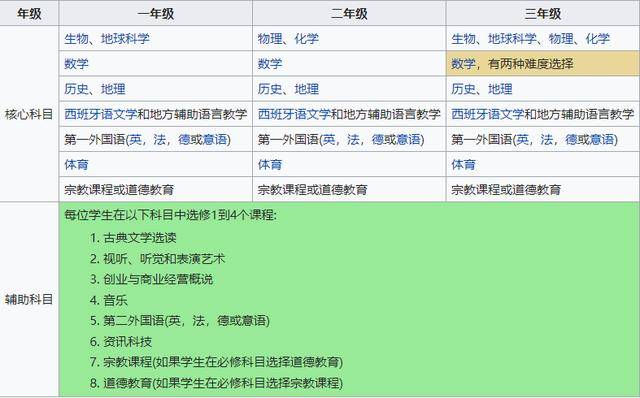Click 宗教课程或道德教育 in 三年级 column
This screenshot has width=640, height=398.
click(506, 190)
